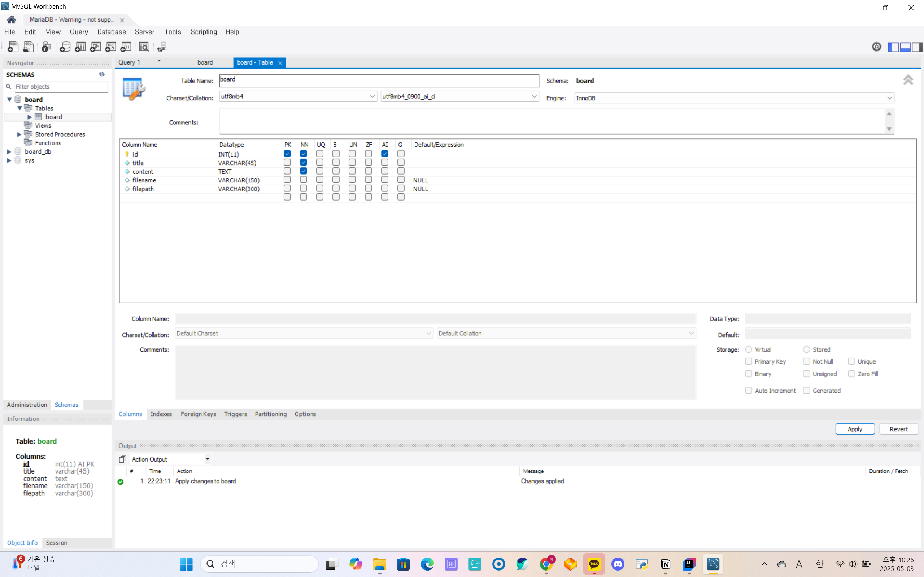This screenshot has height=577, width=924.
Task: Toggle NN checkbox for filename column
Action: tap(303, 180)
